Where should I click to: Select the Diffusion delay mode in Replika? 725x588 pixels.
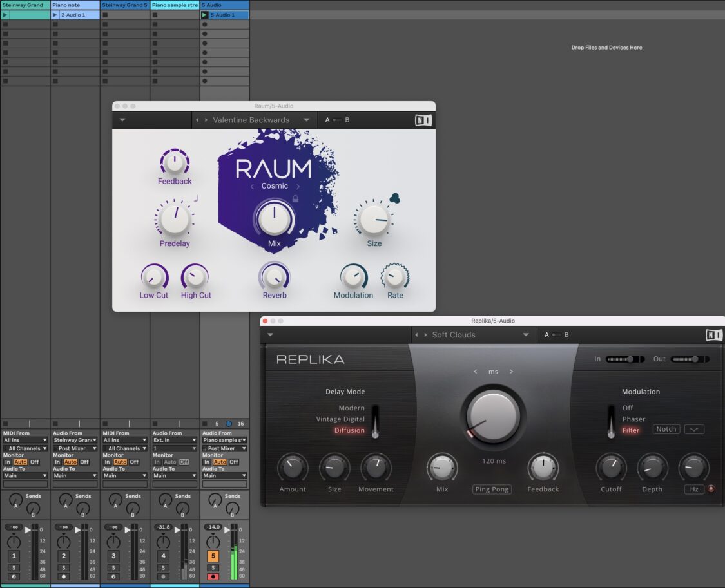click(349, 430)
